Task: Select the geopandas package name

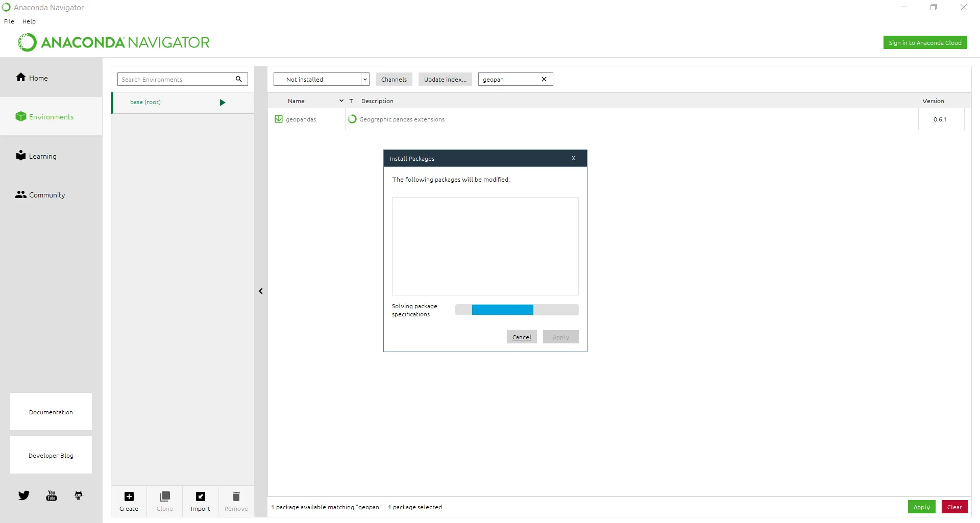Action: click(301, 119)
